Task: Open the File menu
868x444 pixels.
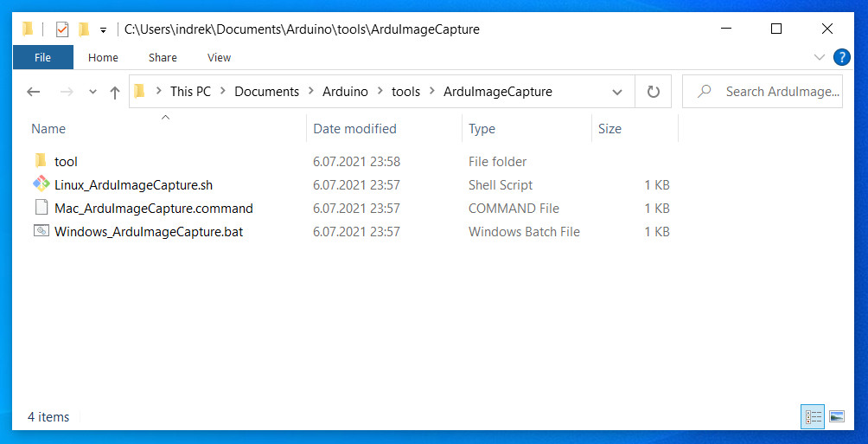Action: [x=42, y=57]
